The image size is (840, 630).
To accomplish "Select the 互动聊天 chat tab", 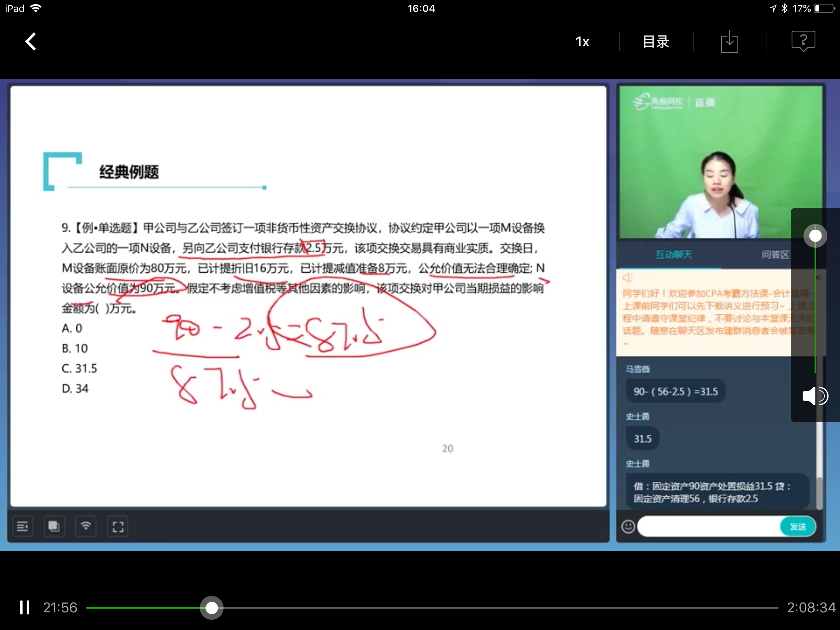I will (x=674, y=254).
